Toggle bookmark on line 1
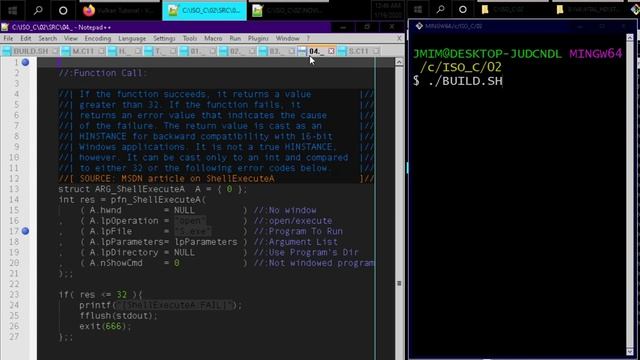 coord(25,62)
